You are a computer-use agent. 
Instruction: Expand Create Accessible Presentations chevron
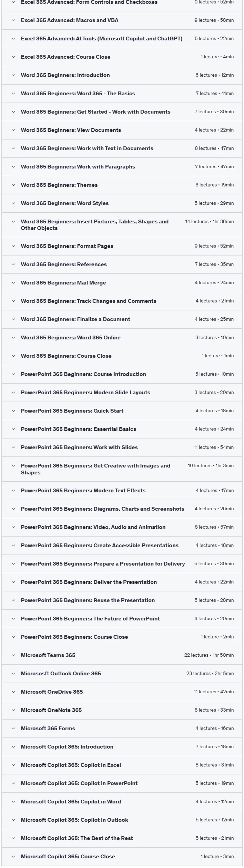pyautogui.click(x=13, y=546)
